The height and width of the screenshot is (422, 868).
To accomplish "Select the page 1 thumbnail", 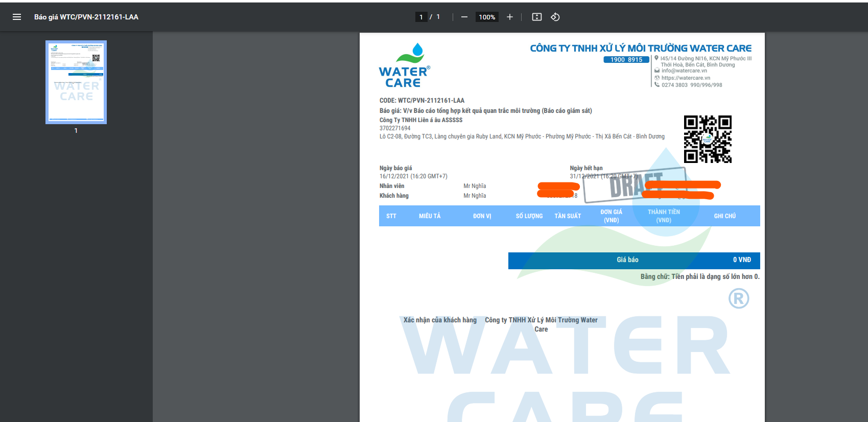I will pyautogui.click(x=76, y=82).
